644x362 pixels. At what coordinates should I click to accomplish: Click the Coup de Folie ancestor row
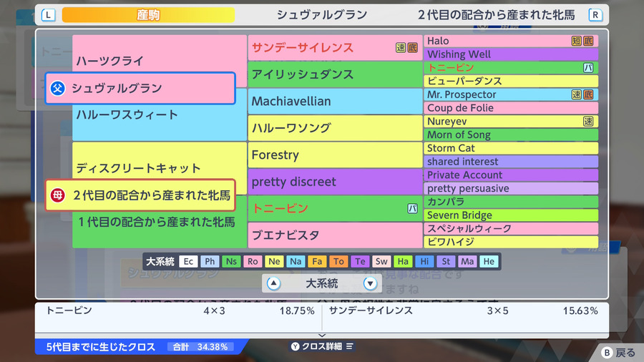(511, 108)
